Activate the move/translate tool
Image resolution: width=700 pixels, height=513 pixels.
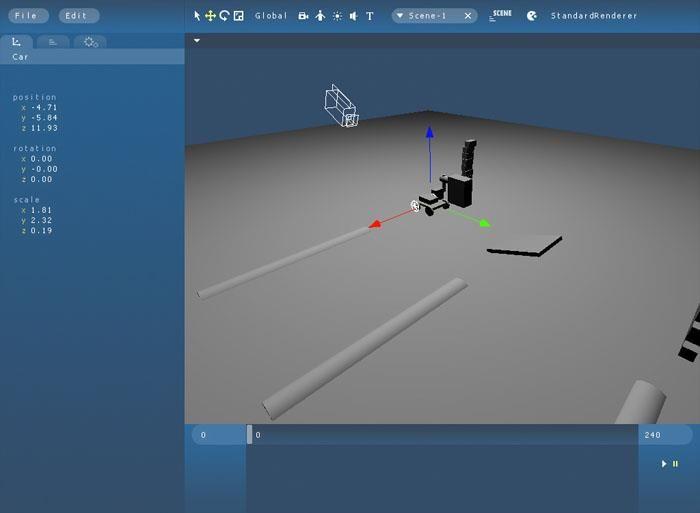[x=210, y=16]
